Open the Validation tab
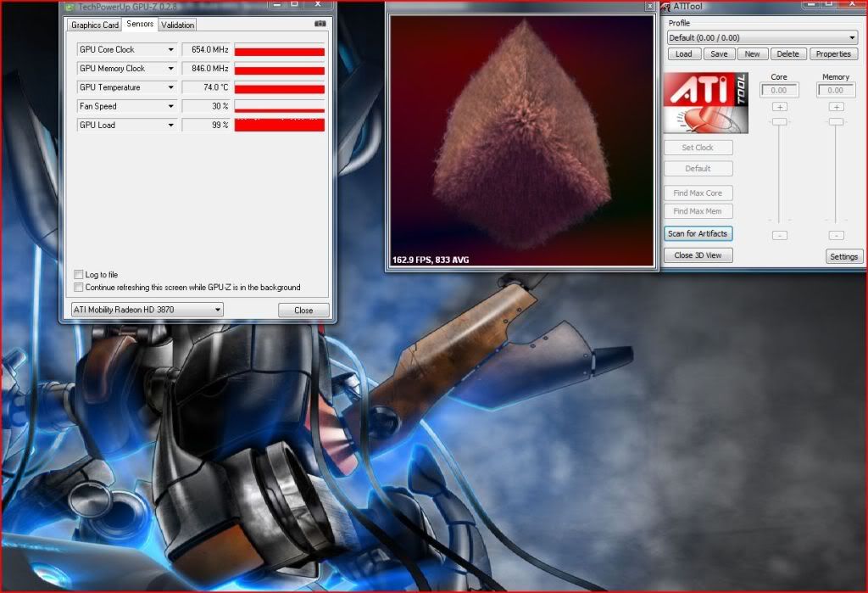This screenshot has height=593, width=868. 177,25
